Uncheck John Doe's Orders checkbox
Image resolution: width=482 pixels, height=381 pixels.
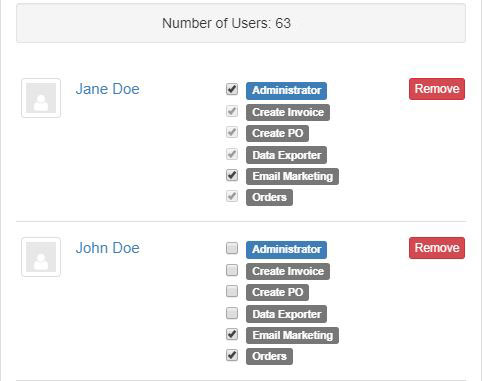pos(232,355)
